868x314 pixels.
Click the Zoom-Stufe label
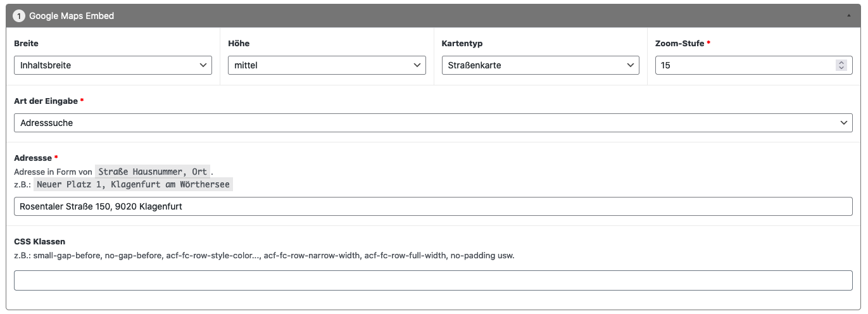pos(679,44)
